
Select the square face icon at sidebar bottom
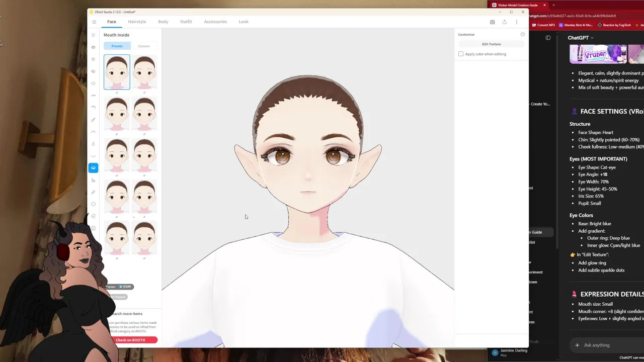pyautogui.click(x=93, y=228)
